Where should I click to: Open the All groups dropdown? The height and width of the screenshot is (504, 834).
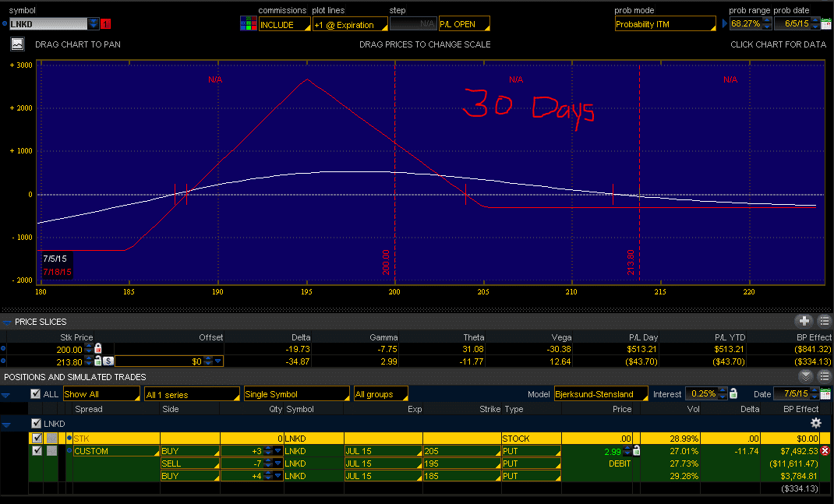pyautogui.click(x=381, y=394)
